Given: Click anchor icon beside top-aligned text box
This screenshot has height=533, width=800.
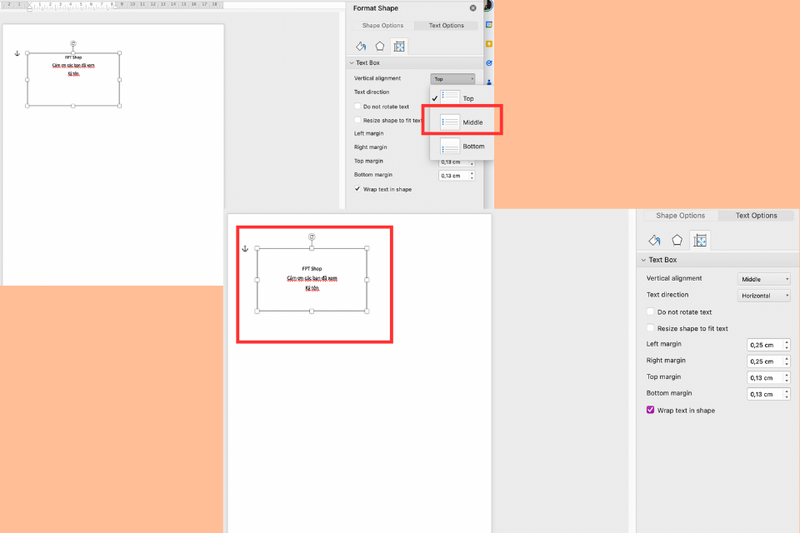Looking at the screenshot, I should [x=17, y=54].
